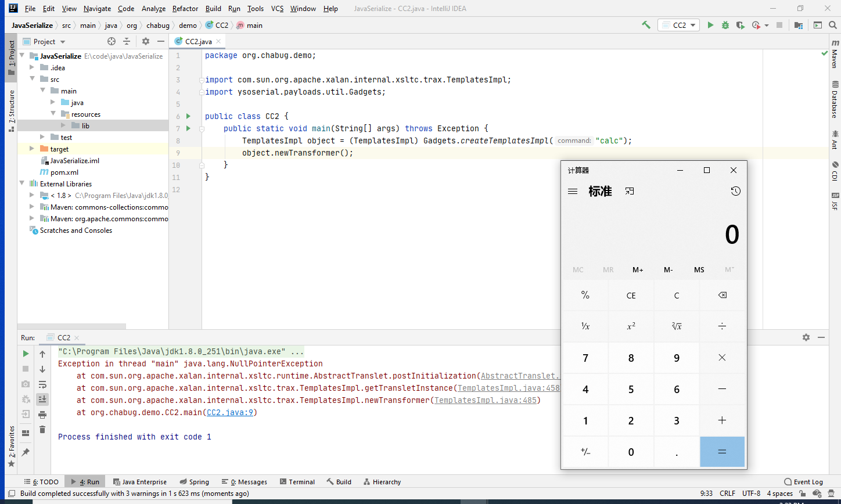841x504 pixels.
Task: Open the Refactor menu
Action: (x=185, y=9)
